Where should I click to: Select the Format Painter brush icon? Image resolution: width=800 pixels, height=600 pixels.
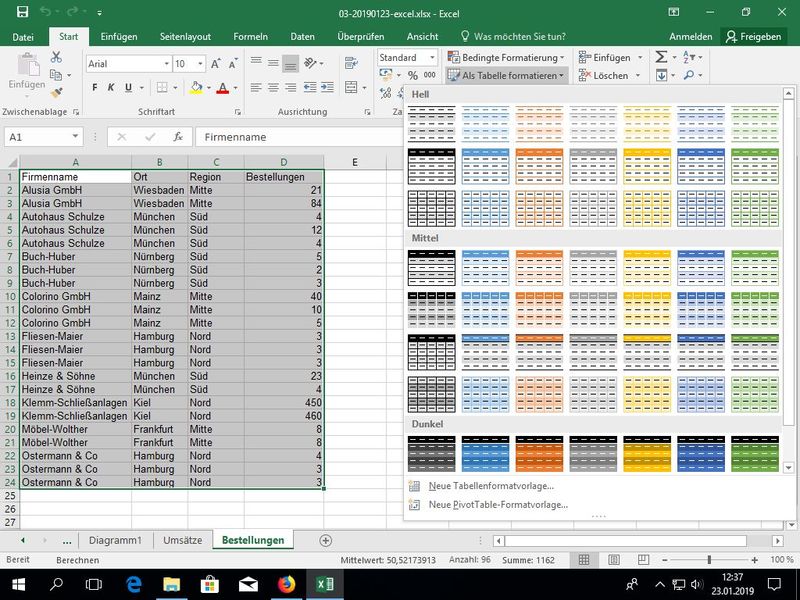tap(56, 93)
